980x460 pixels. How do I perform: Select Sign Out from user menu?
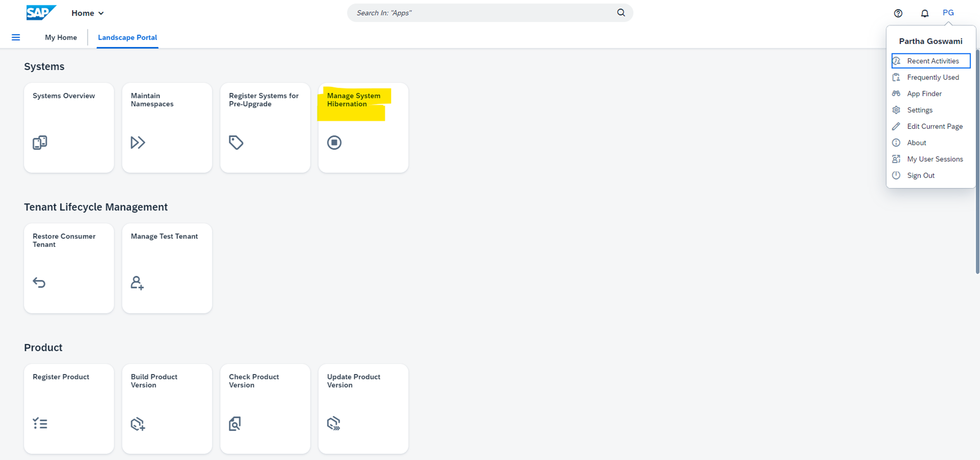tap(920, 175)
